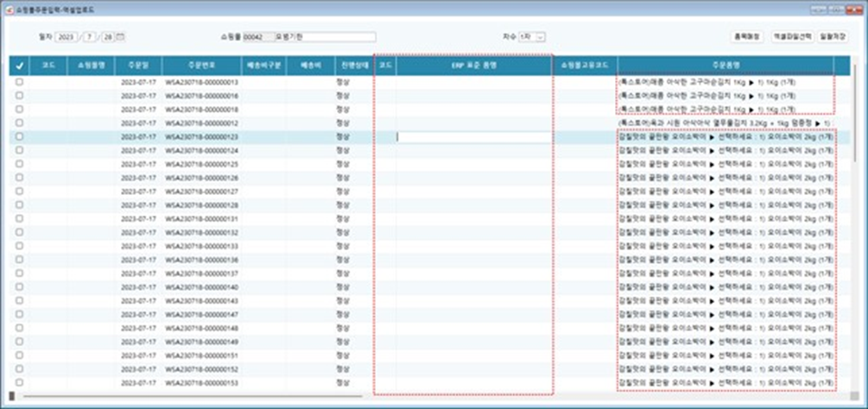
Task: Select order number WSA230718-000000124
Action: (201, 150)
